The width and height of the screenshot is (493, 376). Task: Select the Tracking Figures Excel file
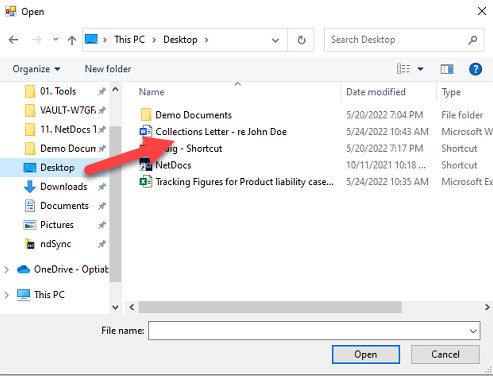coord(237,182)
